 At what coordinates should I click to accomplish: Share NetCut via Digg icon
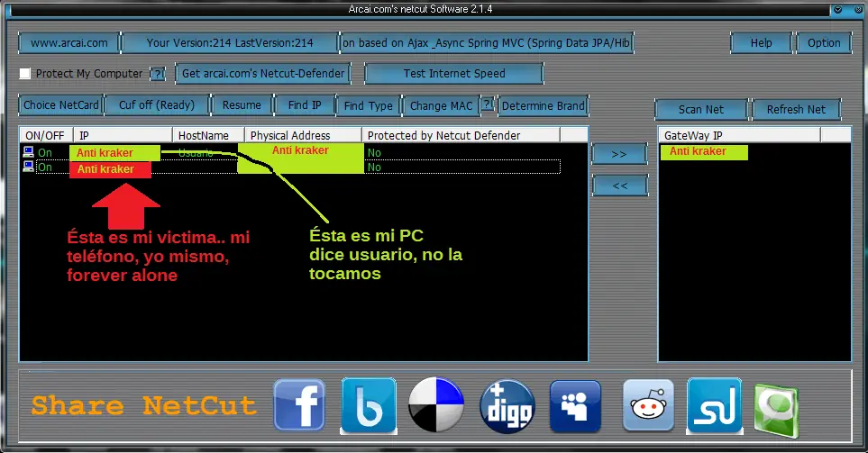click(x=507, y=406)
